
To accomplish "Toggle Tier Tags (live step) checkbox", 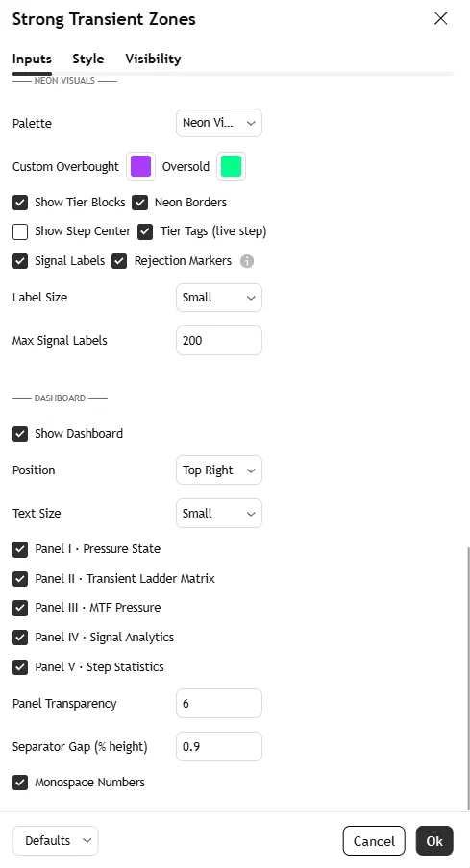I will (x=145, y=231).
